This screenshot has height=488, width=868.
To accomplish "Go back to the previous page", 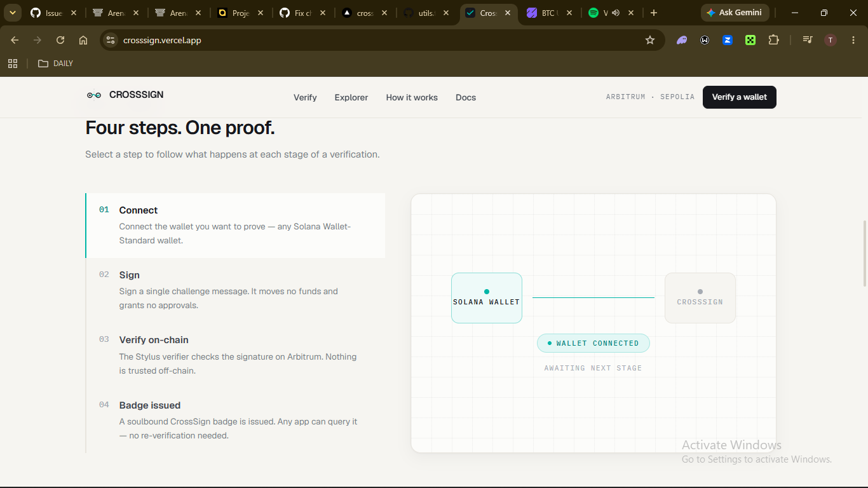I will click(15, 40).
